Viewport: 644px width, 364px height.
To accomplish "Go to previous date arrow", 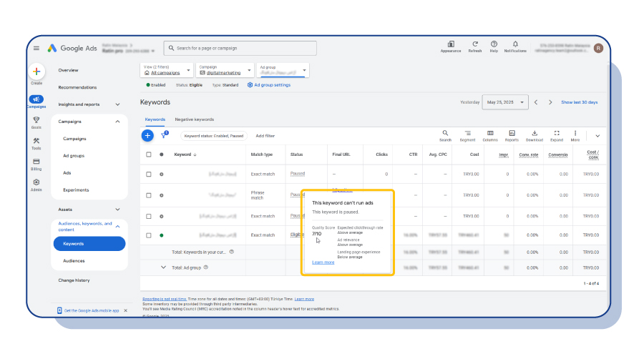I will coord(536,102).
